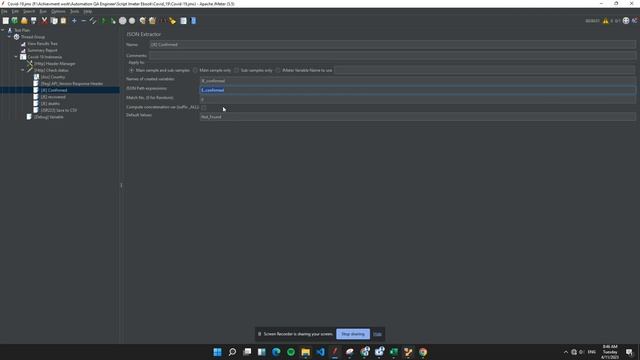640x360 pixels.
Task: Open the Function Helper dialog
Action: pos(184,20)
